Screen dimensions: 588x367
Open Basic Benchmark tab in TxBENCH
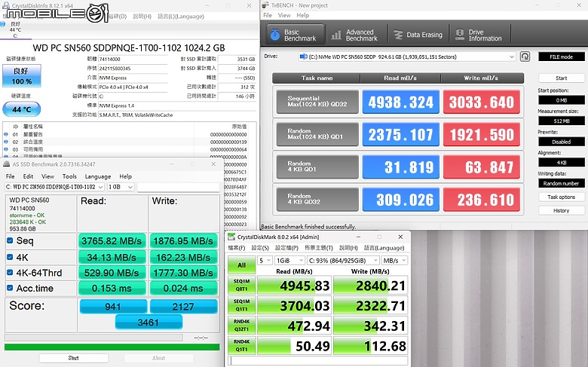tap(295, 35)
